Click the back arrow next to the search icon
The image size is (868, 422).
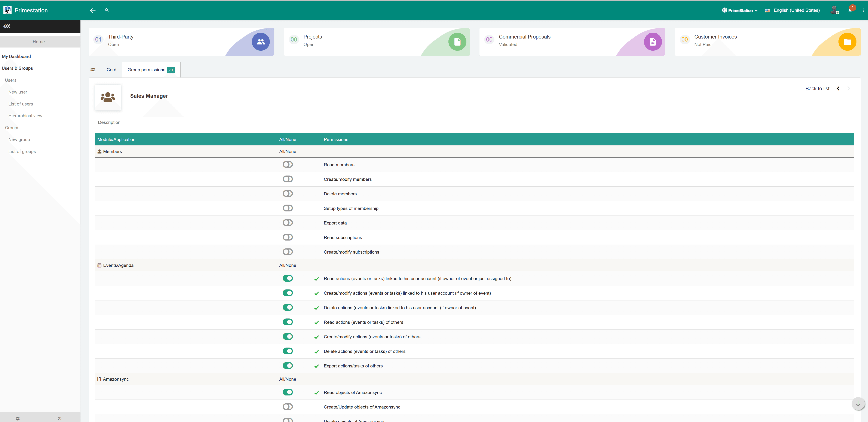pos(92,10)
